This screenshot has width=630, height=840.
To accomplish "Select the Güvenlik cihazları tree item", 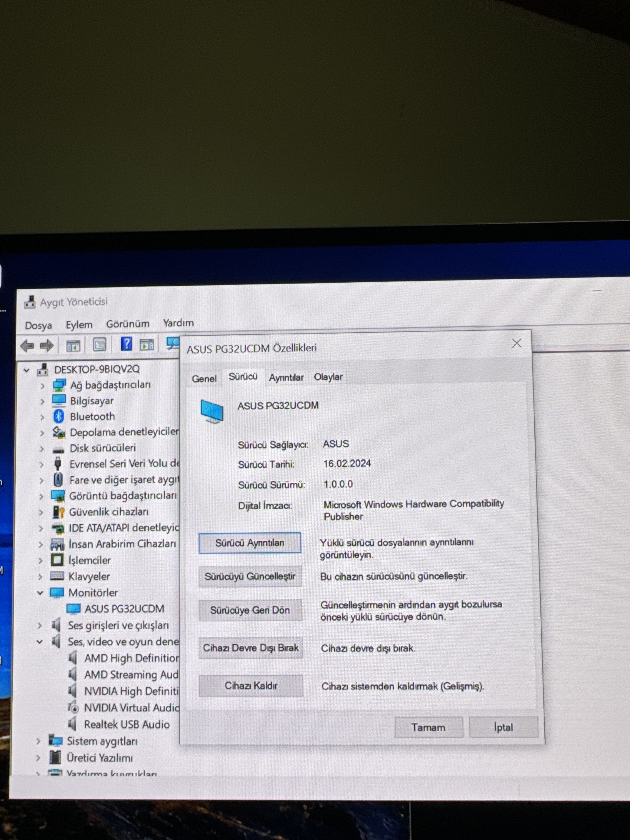I will click(109, 512).
